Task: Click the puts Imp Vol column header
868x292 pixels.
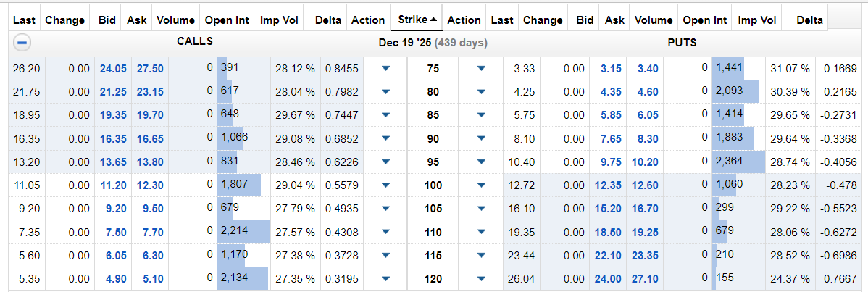Action: [x=756, y=20]
